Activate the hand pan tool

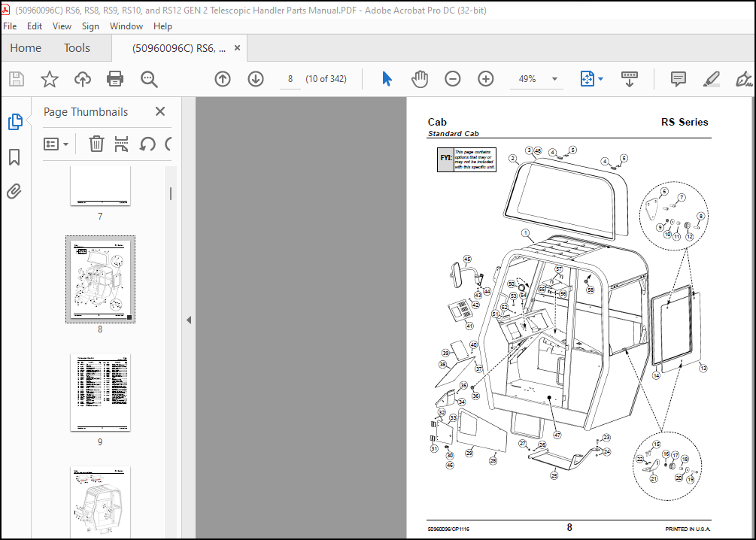[420, 79]
